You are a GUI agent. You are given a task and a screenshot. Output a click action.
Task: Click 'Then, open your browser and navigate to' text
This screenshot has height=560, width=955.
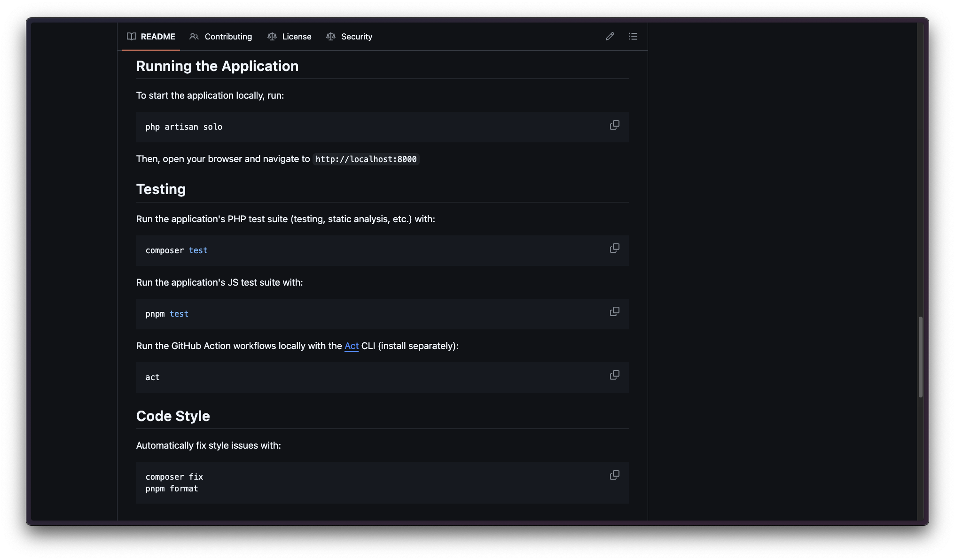(223, 159)
